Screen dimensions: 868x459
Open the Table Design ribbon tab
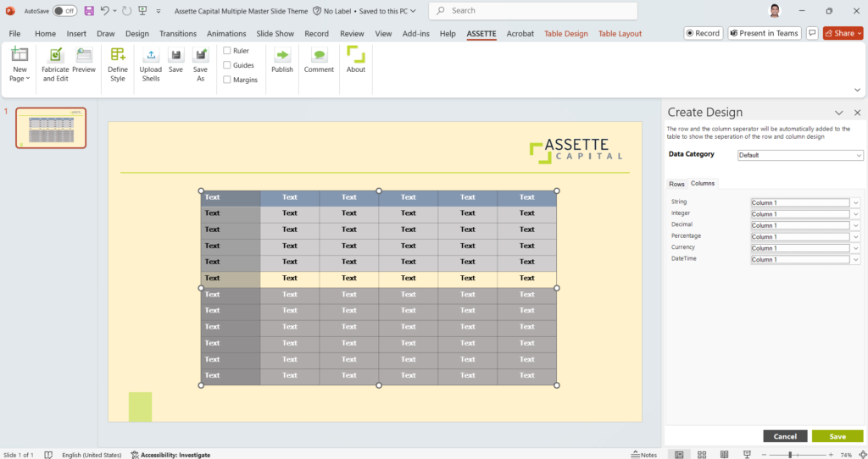click(x=565, y=33)
